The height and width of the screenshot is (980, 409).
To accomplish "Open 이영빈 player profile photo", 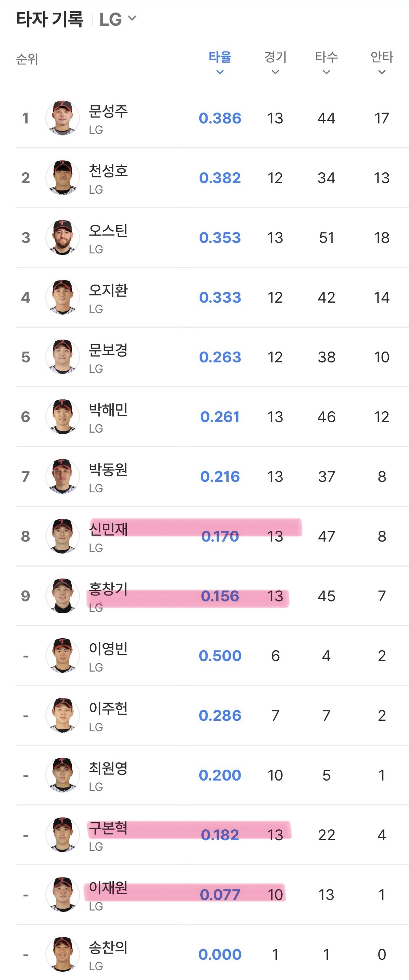I will click(62, 656).
